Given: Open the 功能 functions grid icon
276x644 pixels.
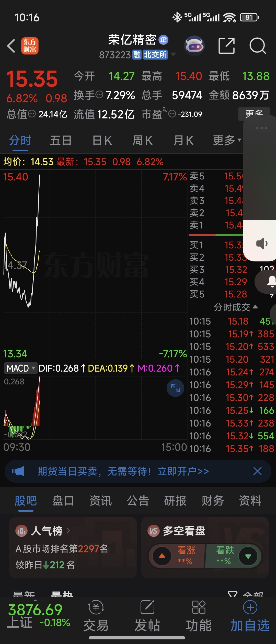Looking at the screenshot, I should click(199, 616).
